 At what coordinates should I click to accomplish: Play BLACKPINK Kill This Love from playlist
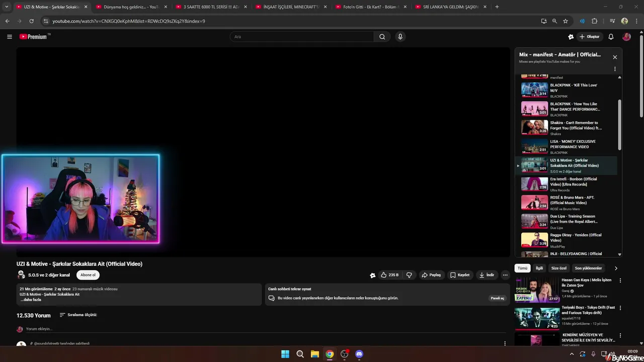567,90
